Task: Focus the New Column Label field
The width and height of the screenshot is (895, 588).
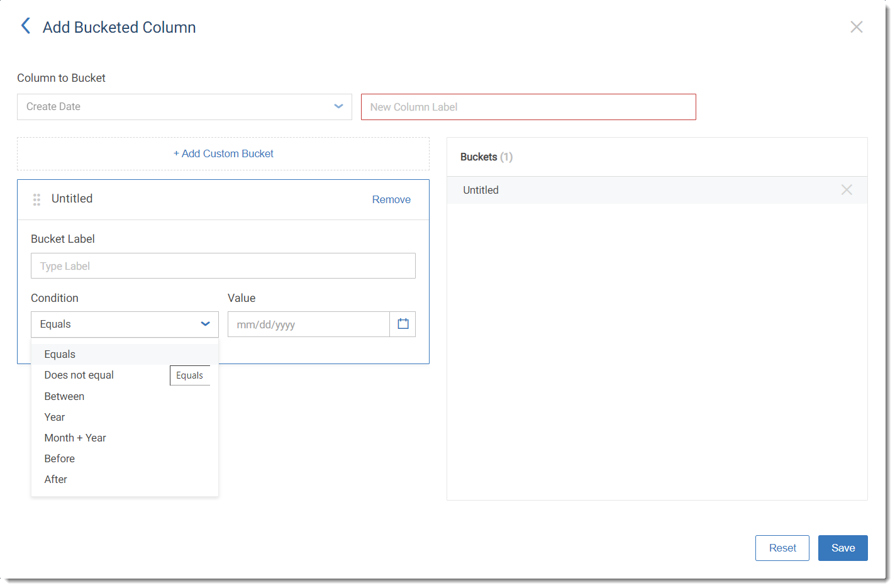Action: 528,107
